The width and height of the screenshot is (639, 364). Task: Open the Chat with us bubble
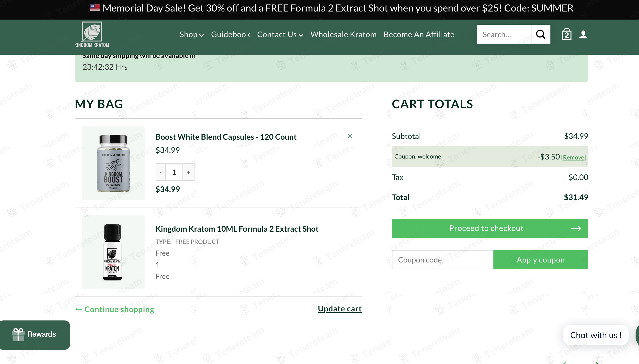595,335
